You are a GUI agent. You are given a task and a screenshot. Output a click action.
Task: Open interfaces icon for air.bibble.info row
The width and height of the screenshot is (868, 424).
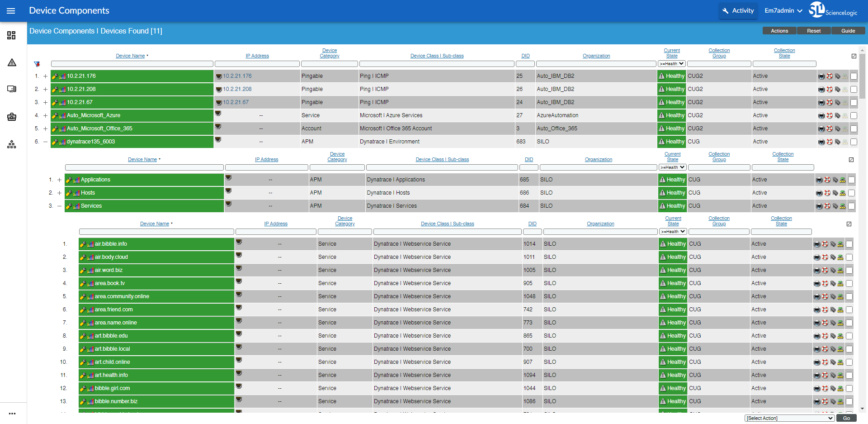tap(840, 243)
